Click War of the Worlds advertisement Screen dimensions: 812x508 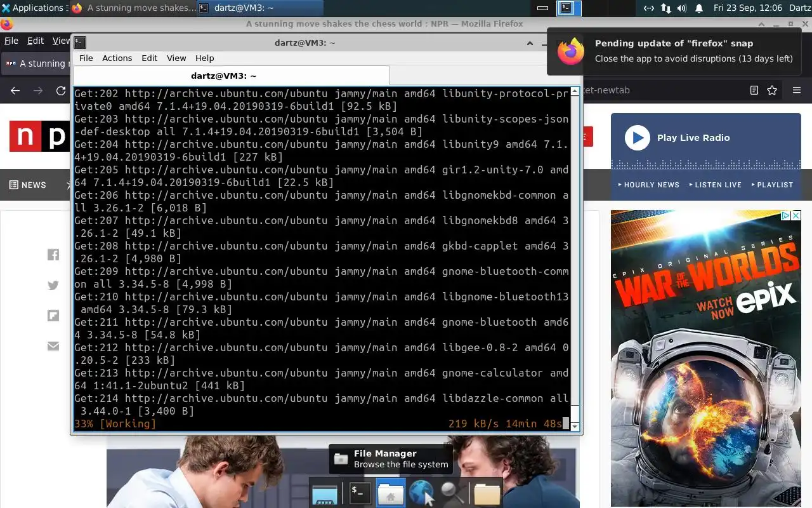[x=705, y=359]
